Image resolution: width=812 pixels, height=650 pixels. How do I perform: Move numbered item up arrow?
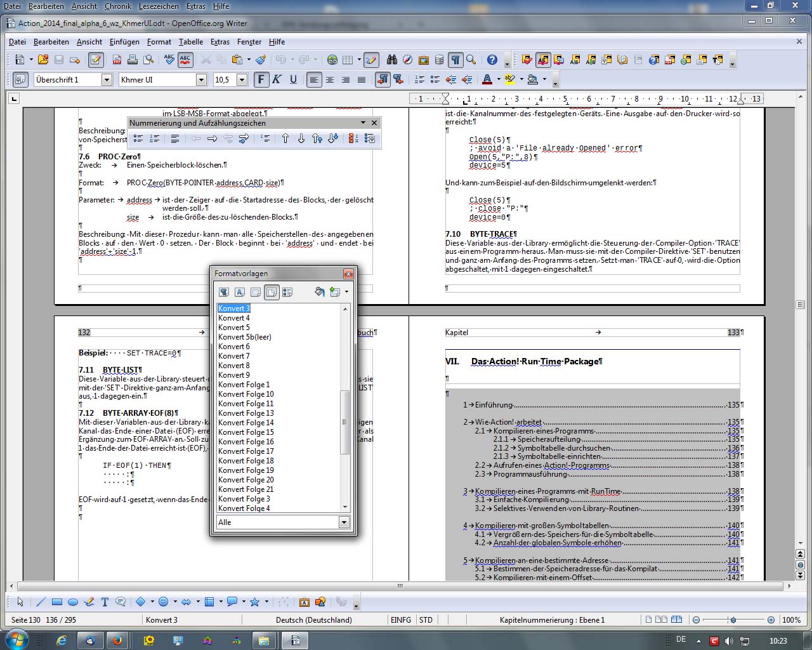pos(285,138)
